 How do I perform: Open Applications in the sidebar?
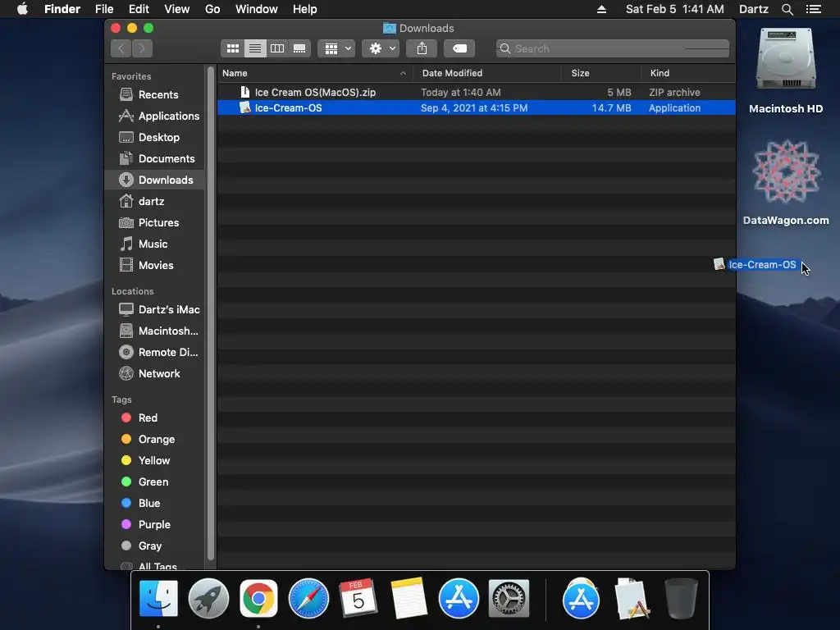(155, 116)
